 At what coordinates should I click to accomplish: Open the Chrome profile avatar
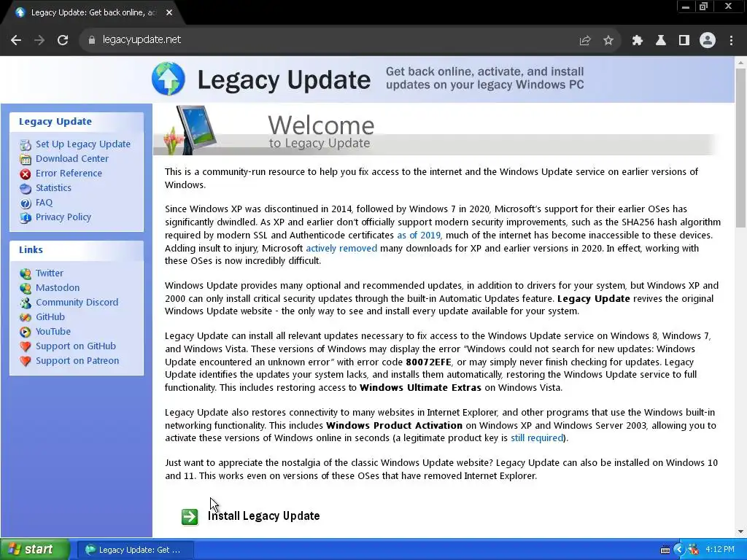pos(708,41)
